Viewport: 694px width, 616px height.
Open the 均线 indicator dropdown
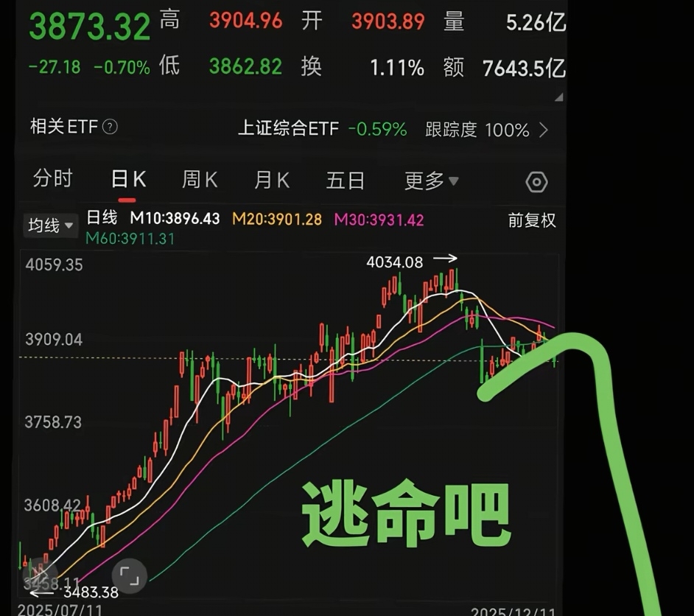[x=50, y=225]
